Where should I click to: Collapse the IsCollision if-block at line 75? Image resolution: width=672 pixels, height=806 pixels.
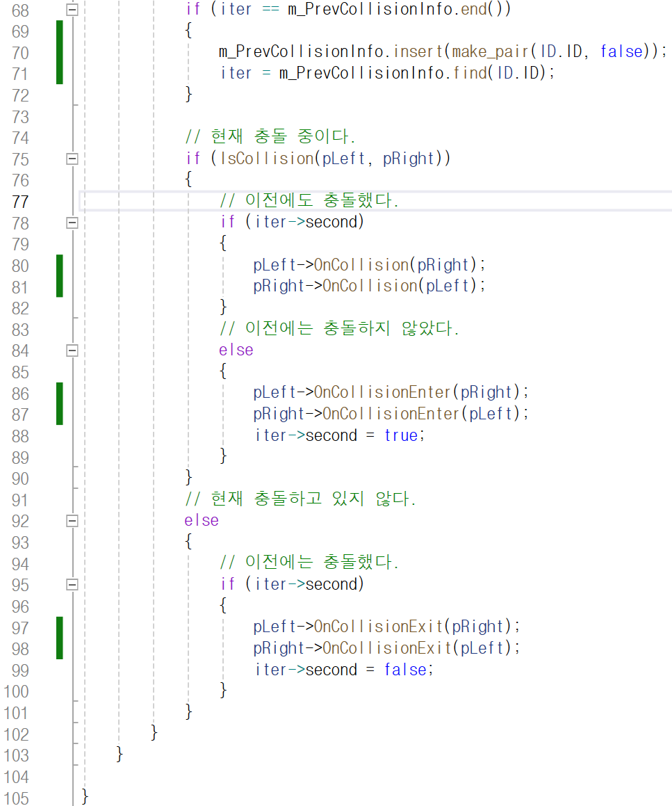[72, 159]
